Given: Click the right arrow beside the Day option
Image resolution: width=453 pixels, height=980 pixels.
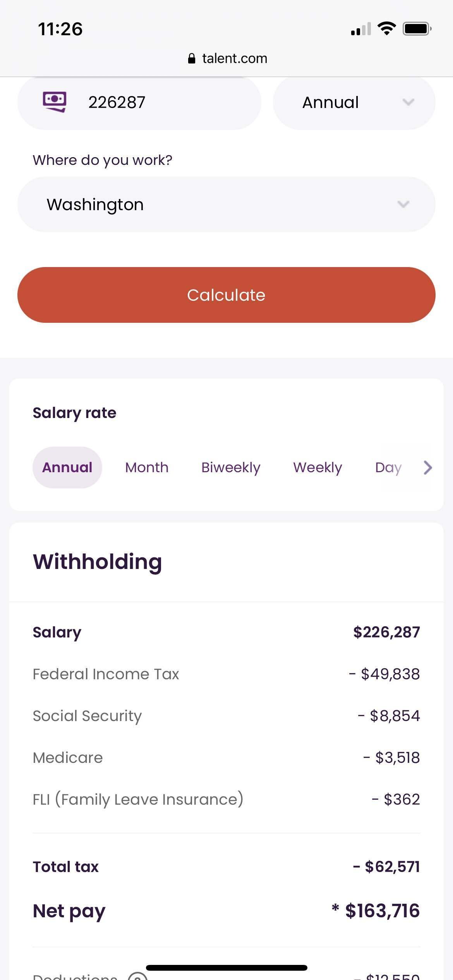Looking at the screenshot, I should coord(427,468).
